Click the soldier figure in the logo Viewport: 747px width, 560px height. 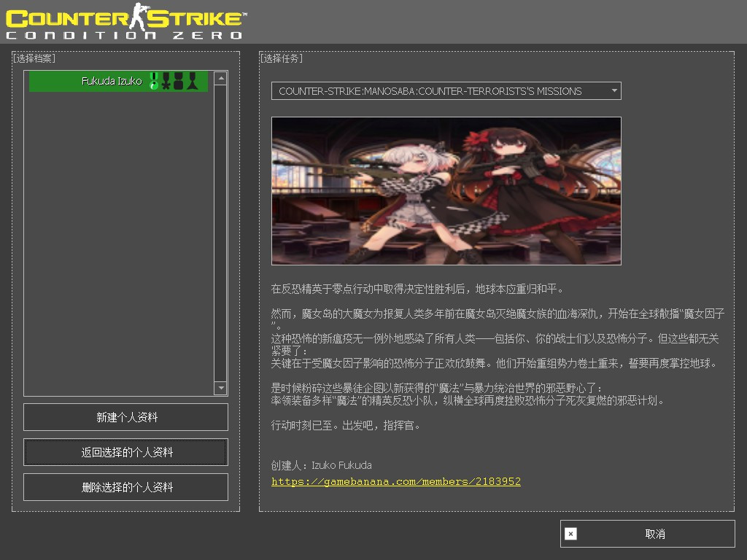click(x=139, y=17)
